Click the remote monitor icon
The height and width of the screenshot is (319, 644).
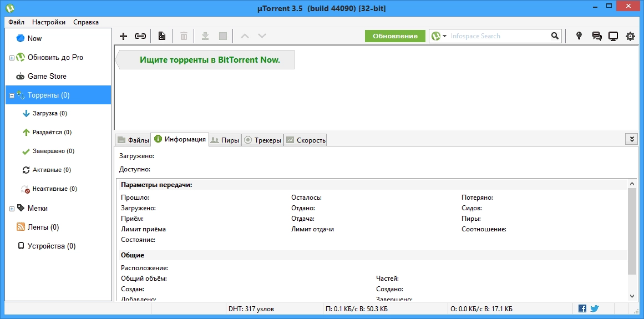click(x=613, y=36)
